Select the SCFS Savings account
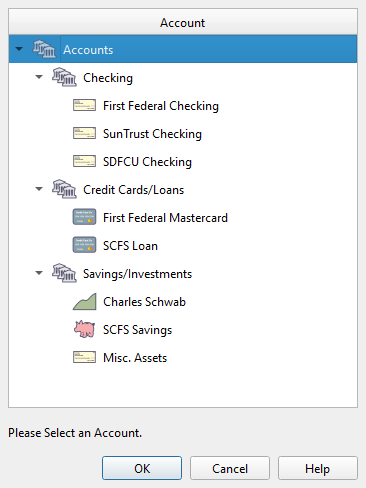The image size is (366, 488). point(137,330)
